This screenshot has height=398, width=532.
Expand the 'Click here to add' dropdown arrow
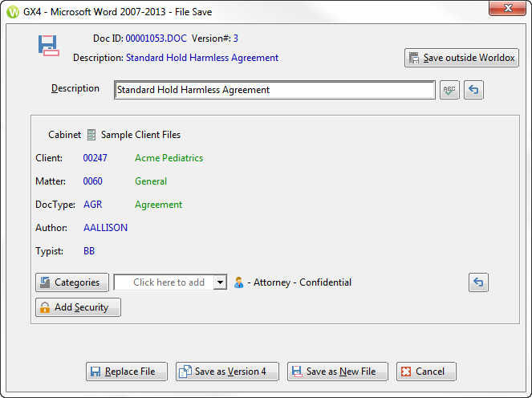tap(220, 282)
